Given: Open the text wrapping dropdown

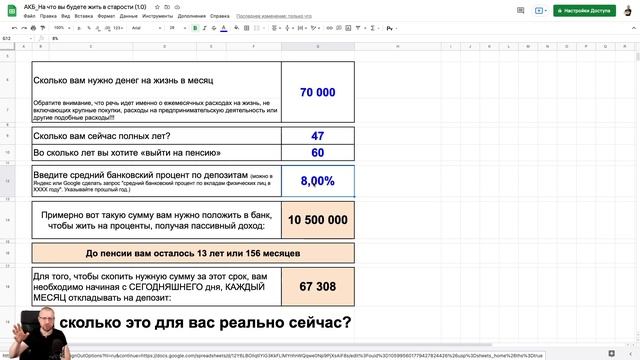Looking at the screenshot, I should click(302, 28).
